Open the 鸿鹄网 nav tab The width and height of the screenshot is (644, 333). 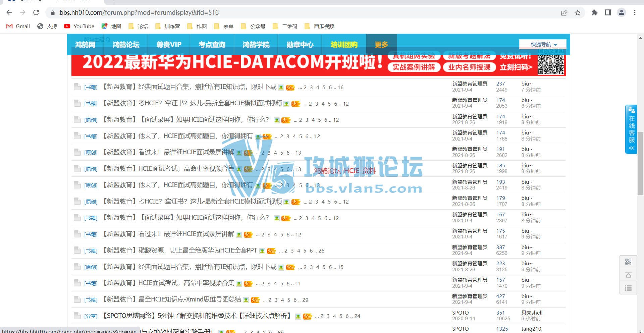(85, 45)
